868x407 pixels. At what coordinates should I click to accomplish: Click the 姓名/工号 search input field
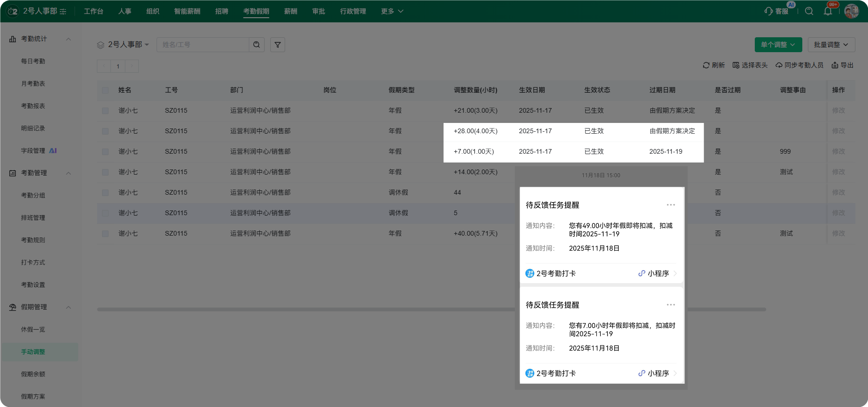pos(203,45)
